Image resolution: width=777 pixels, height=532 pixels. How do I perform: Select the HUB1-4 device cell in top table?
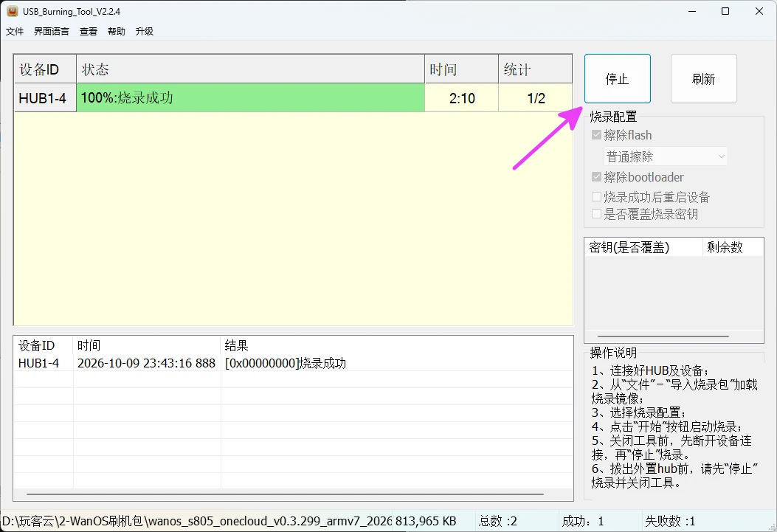[x=45, y=97]
